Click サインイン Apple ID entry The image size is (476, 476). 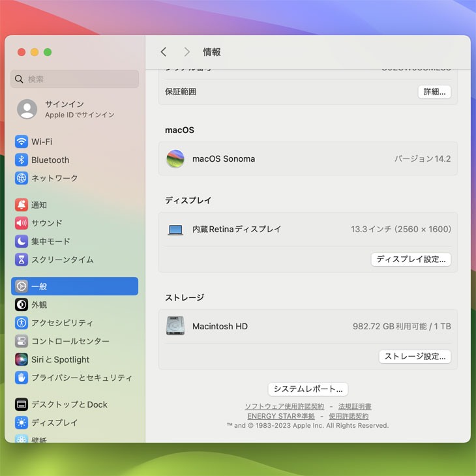tap(74, 110)
